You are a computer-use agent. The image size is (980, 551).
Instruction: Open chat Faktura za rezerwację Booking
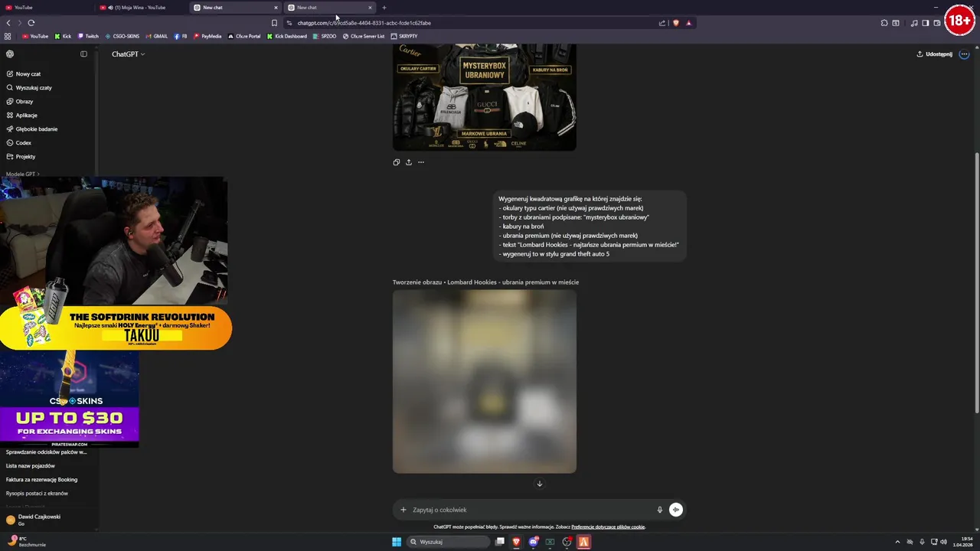(41, 480)
